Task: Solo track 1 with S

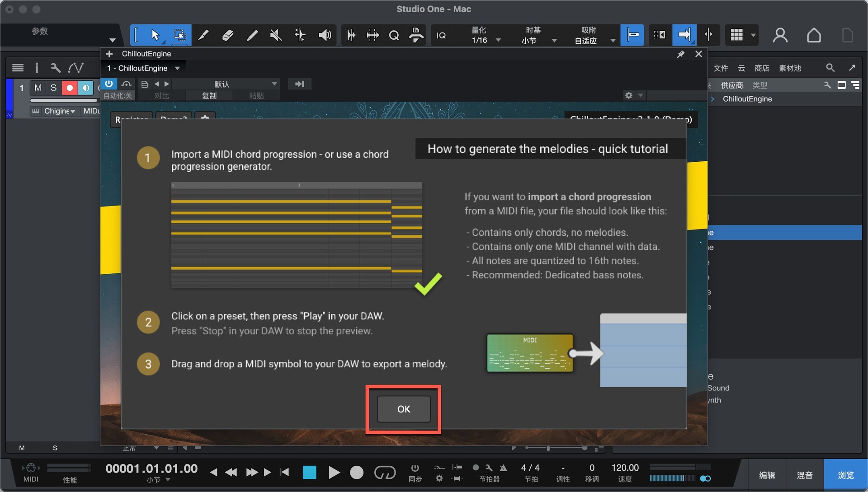Action: pyautogui.click(x=53, y=88)
